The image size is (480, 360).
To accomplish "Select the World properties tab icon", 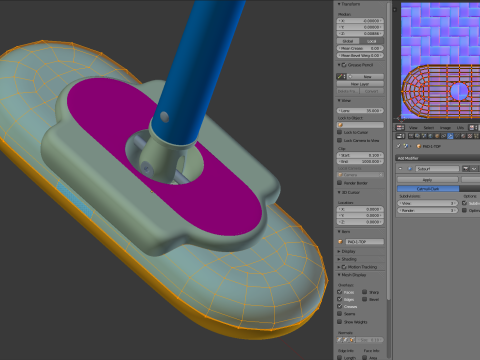I will [430, 136].
